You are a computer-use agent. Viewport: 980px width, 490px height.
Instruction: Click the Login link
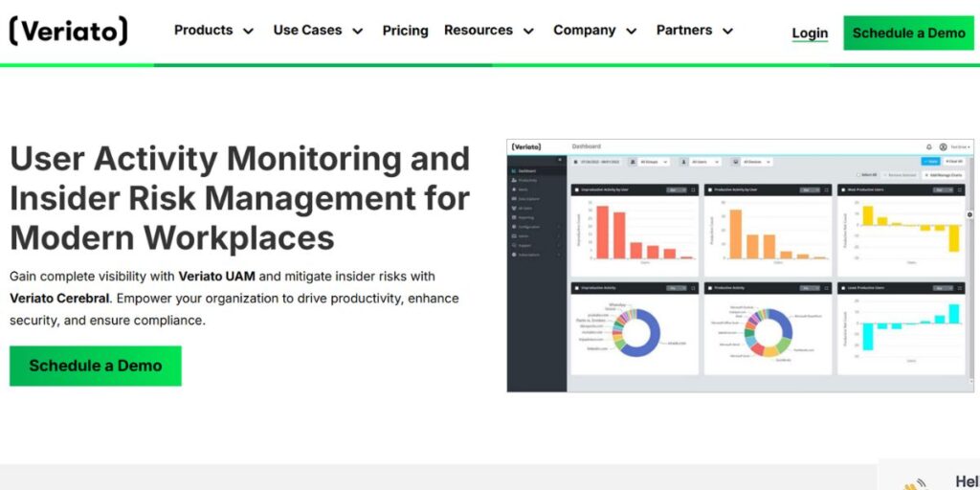click(x=810, y=33)
